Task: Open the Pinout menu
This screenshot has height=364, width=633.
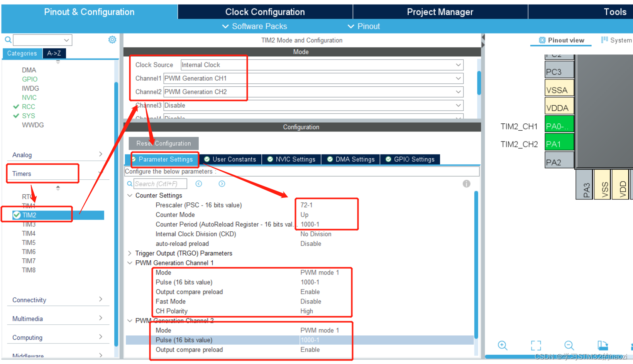Action: [x=364, y=26]
